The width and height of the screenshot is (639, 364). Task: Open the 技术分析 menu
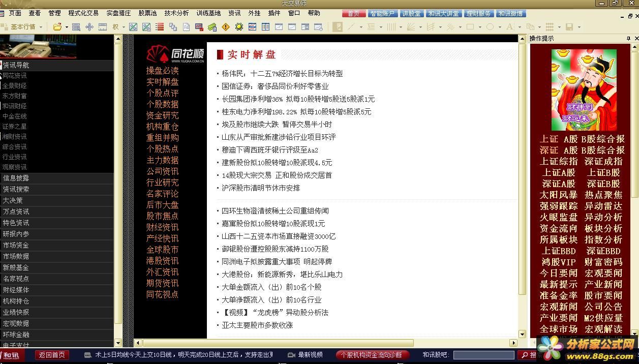click(176, 13)
